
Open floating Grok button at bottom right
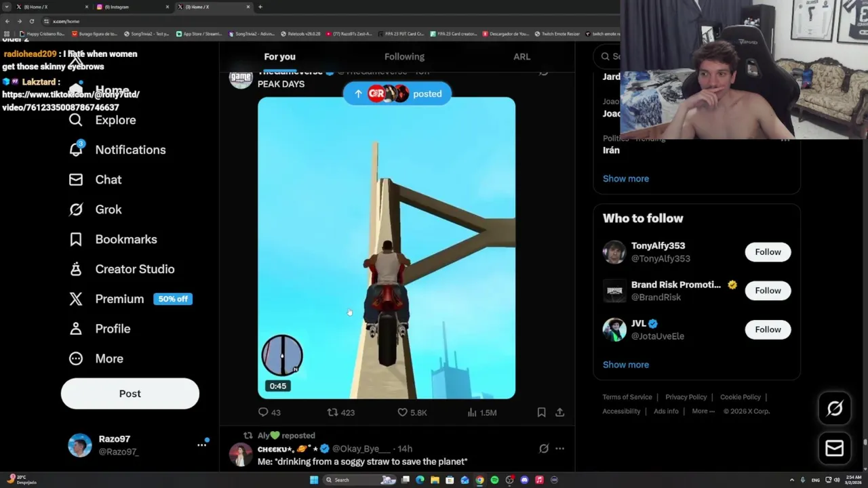point(835,408)
